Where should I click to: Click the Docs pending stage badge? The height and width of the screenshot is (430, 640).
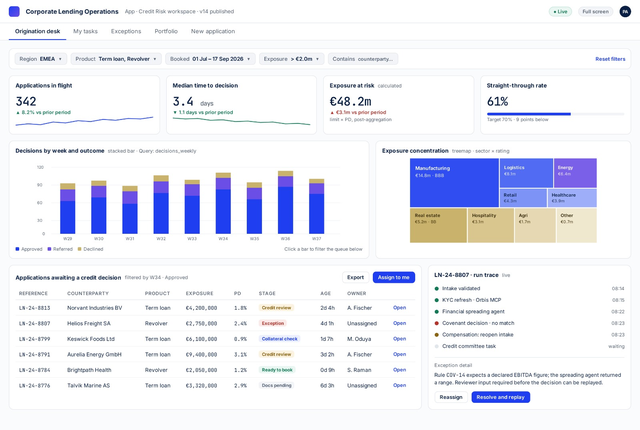pyautogui.click(x=276, y=385)
